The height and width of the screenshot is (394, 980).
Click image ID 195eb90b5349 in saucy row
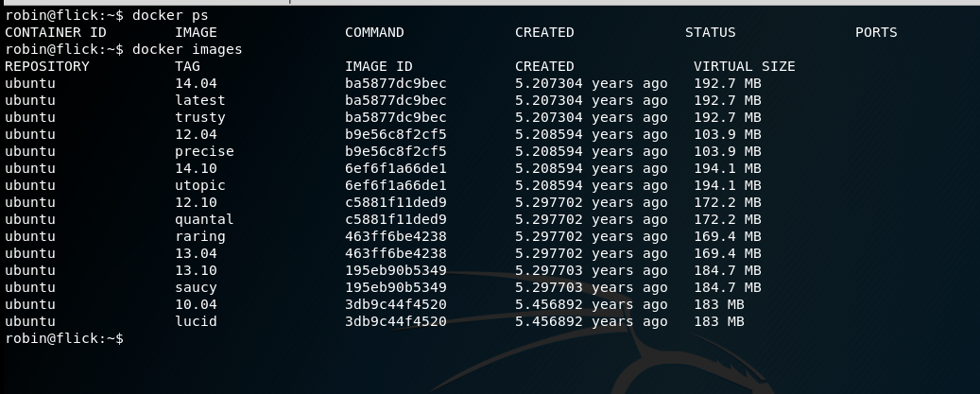396,287
